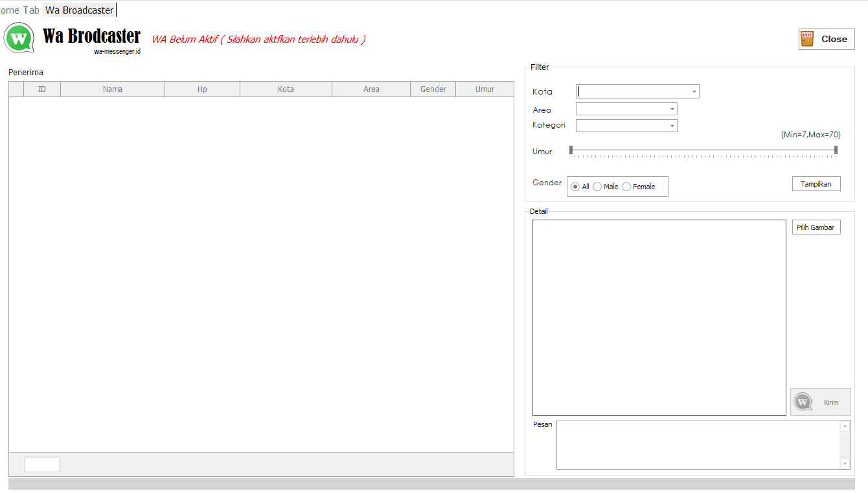
Task: Click the green WhatsApp logo icon
Action: [19, 38]
